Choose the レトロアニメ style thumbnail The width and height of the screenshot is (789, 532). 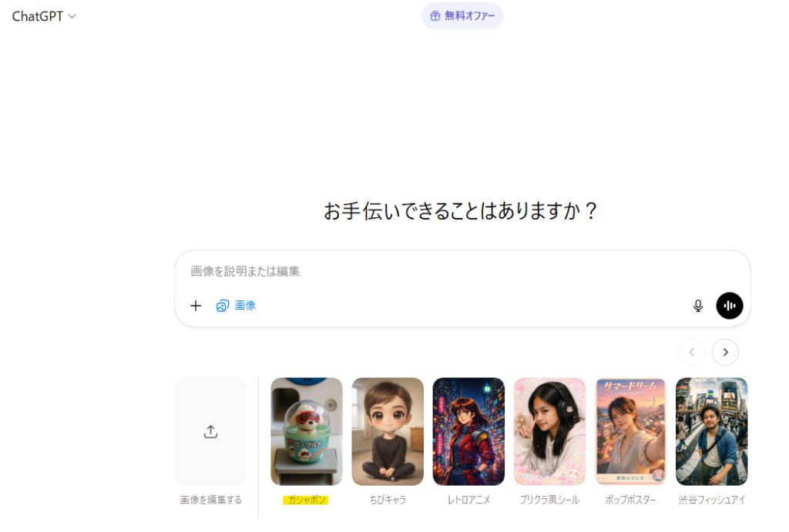point(468,431)
